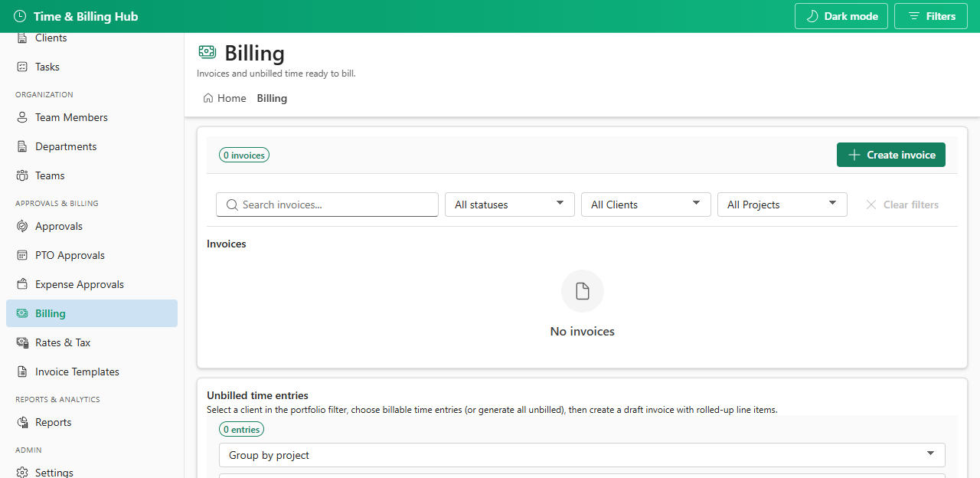This screenshot has width=980, height=478.
Task: Click the Create invoice button
Action: click(891, 155)
